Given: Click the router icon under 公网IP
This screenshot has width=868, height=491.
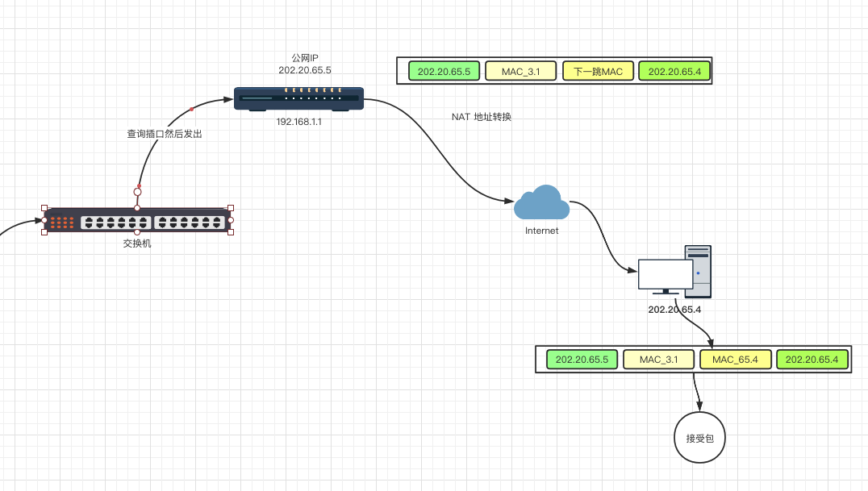Looking at the screenshot, I should 298,98.
